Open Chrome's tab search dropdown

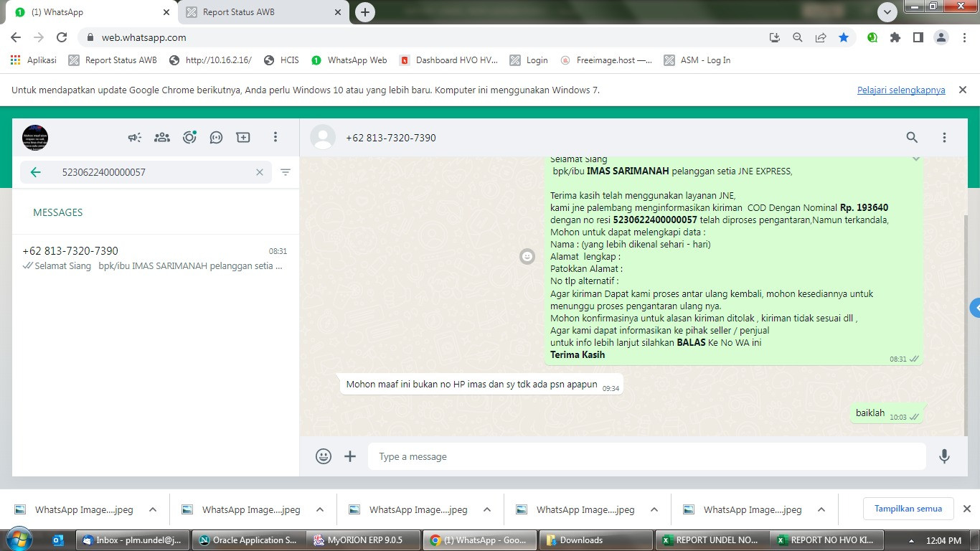click(x=887, y=12)
